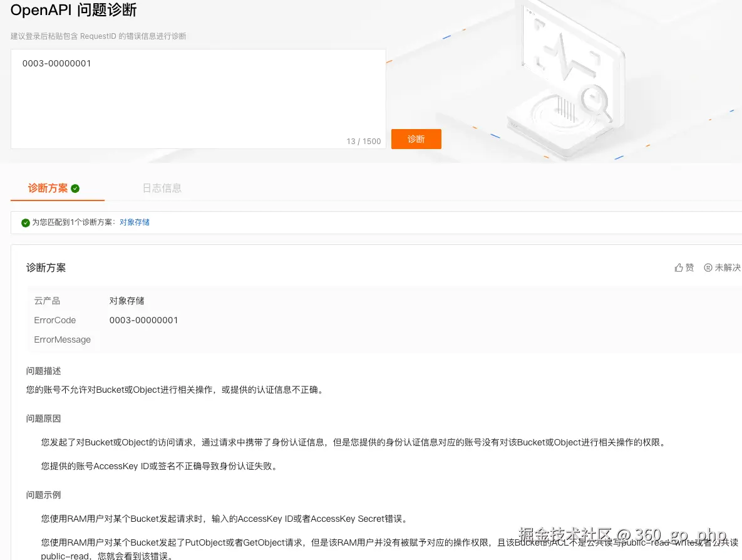Click the ErrorMessage label
This screenshot has height=560, width=742.
click(x=62, y=340)
